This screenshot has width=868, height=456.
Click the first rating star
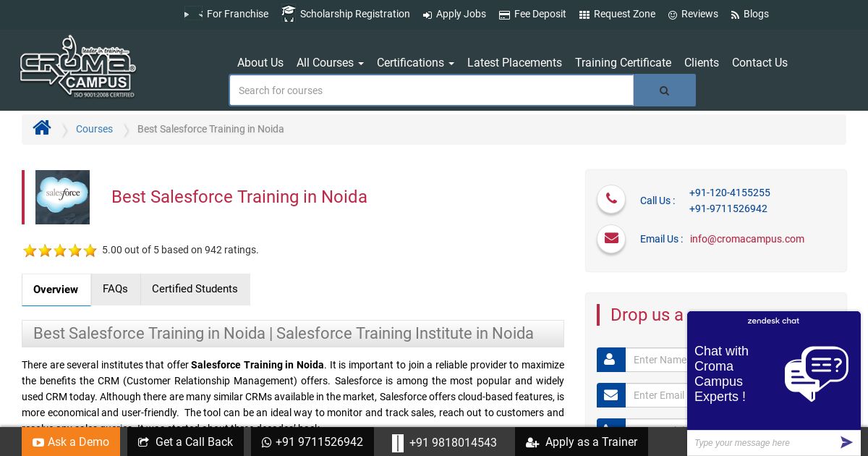30,250
